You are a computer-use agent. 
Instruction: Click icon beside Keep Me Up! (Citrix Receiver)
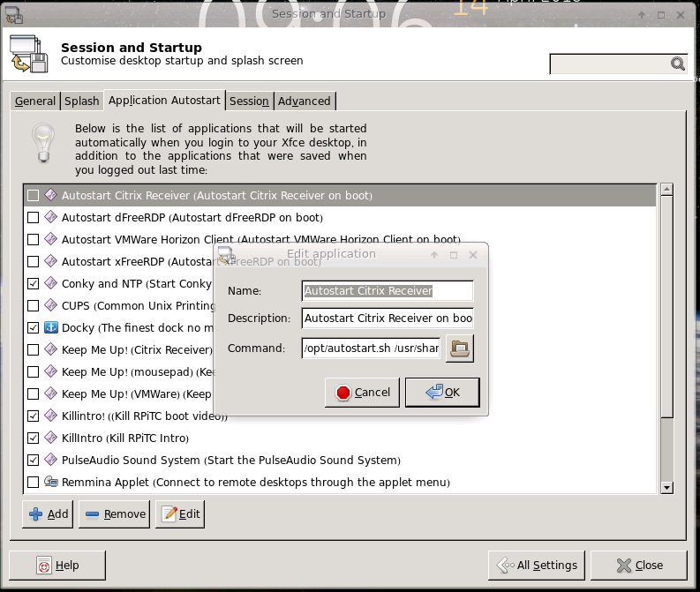[x=51, y=349]
